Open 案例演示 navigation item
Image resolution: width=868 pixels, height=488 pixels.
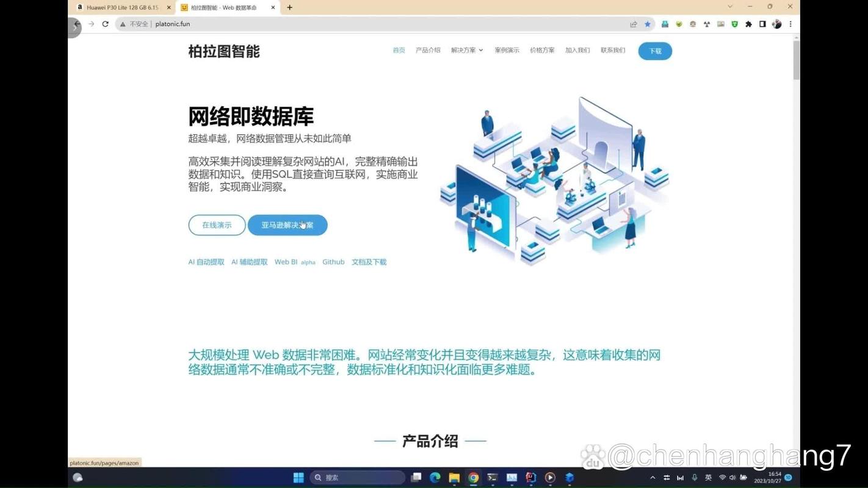507,51
